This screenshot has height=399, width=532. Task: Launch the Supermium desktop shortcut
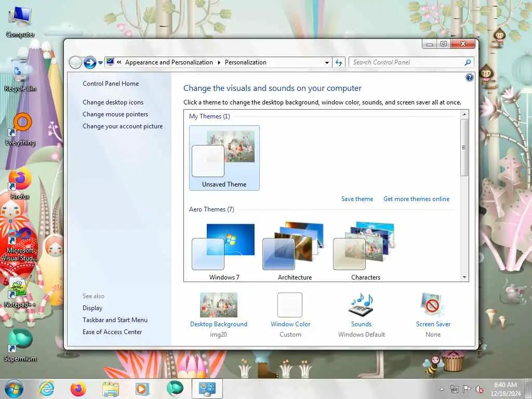20,345
